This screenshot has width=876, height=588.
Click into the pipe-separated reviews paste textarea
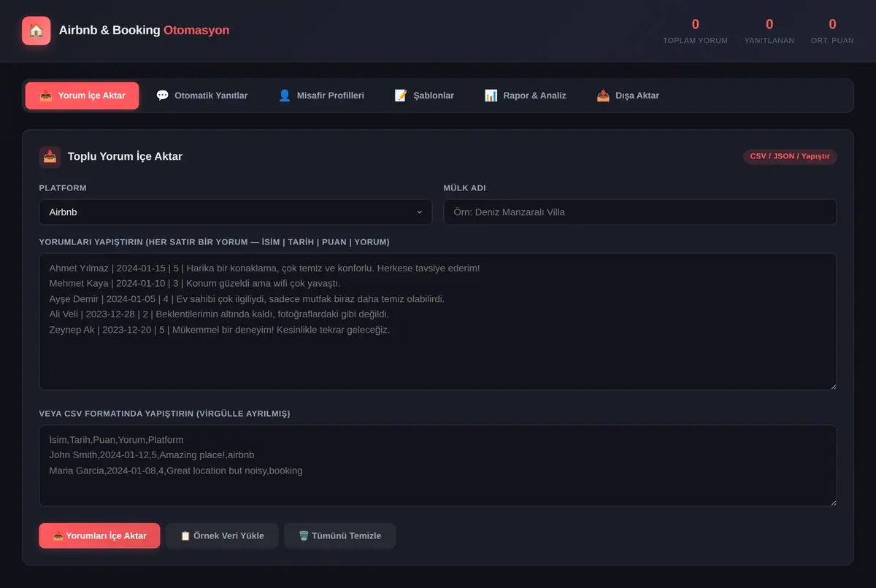[438, 322]
